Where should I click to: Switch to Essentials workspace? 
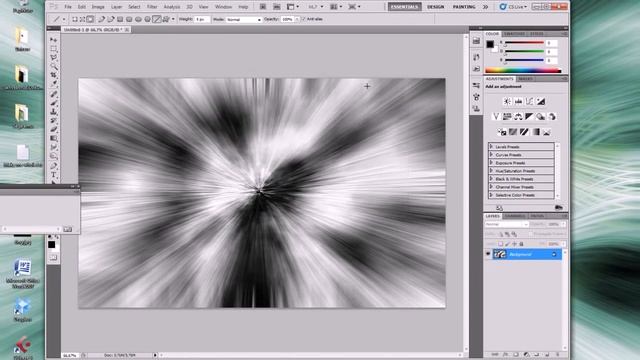click(x=404, y=7)
